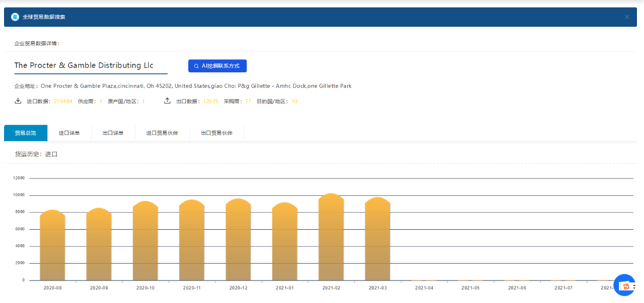Click the import data download icon
The height and width of the screenshot is (303, 644).
[18, 101]
